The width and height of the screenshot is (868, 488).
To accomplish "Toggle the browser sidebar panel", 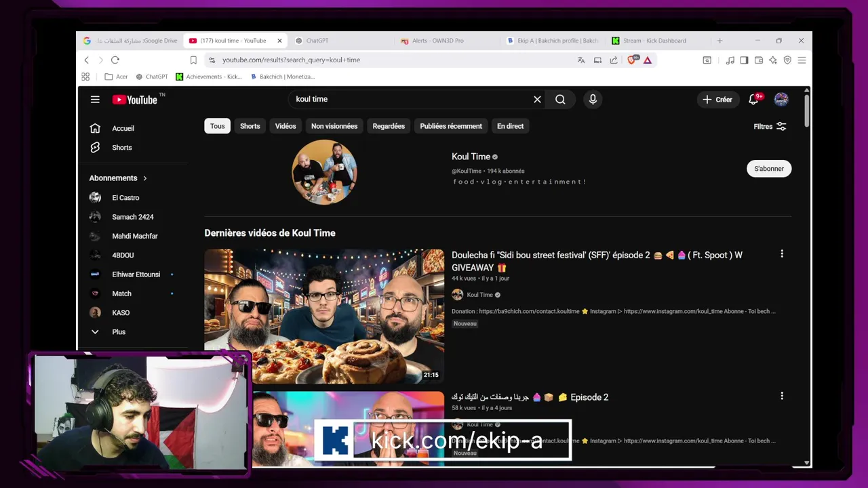I will tap(744, 60).
